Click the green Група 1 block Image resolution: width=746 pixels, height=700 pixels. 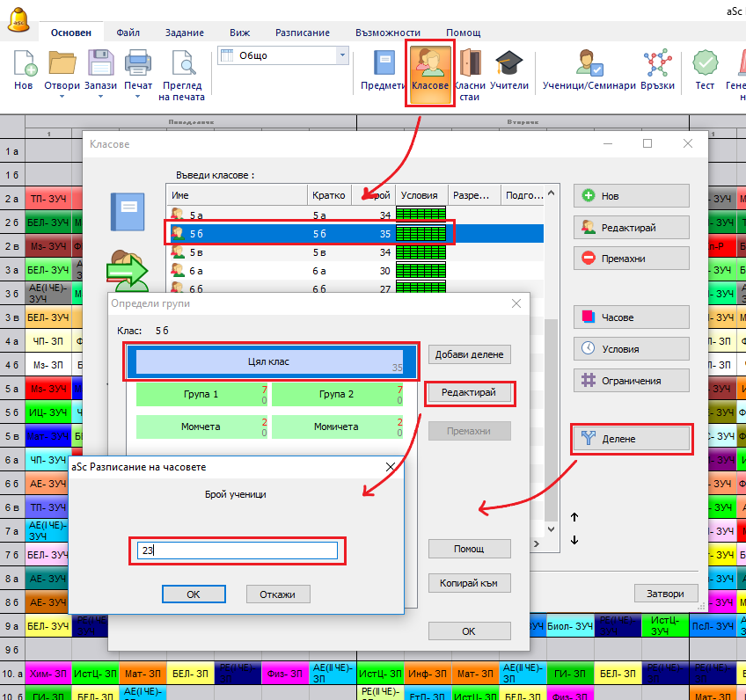pyautogui.click(x=201, y=395)
